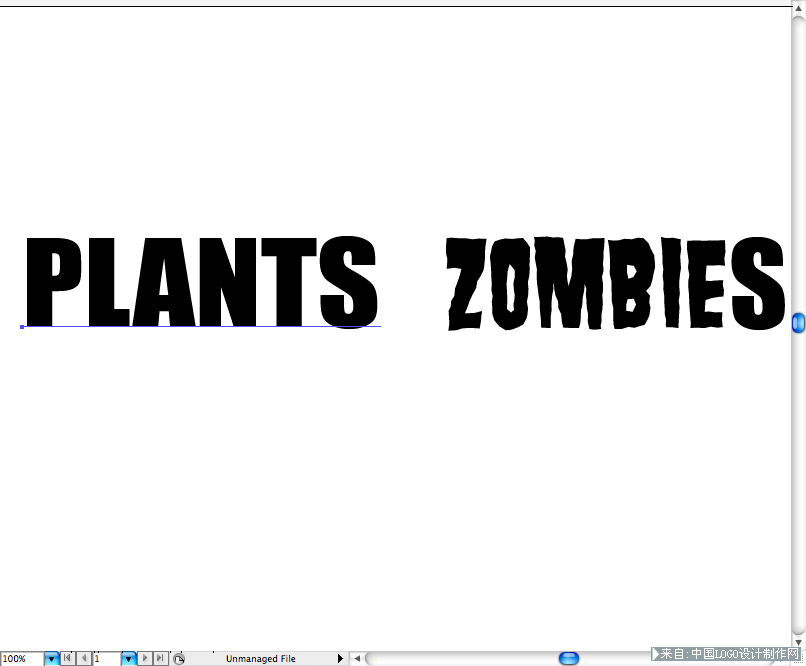The image size is (806, 666).
Task: Click the PLANTS text baseline anchor point
Action: (x=22, y=327)
